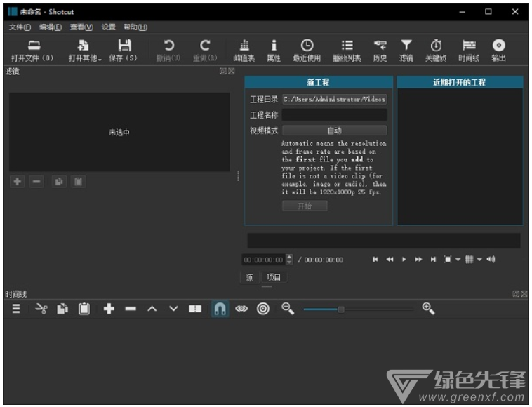Open the View menu
Screen dimensions: 532x407
point(81,27)
